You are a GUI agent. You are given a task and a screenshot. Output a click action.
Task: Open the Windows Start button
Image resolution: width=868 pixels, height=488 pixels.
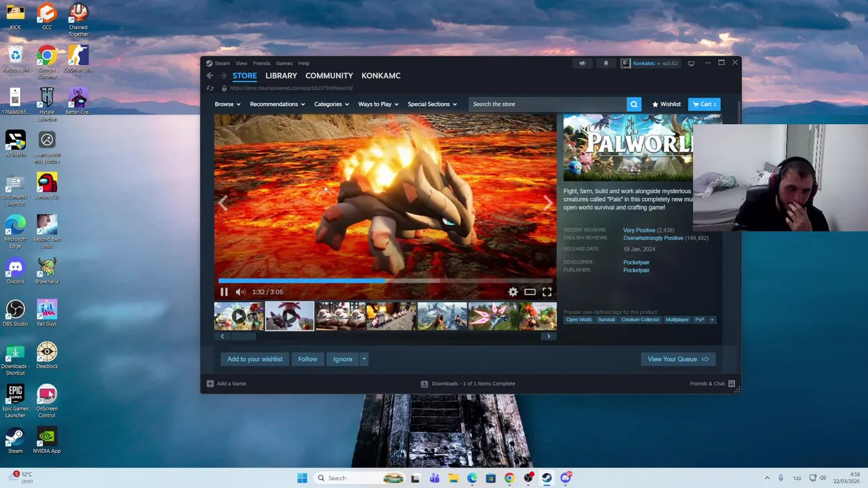[302, 479]
